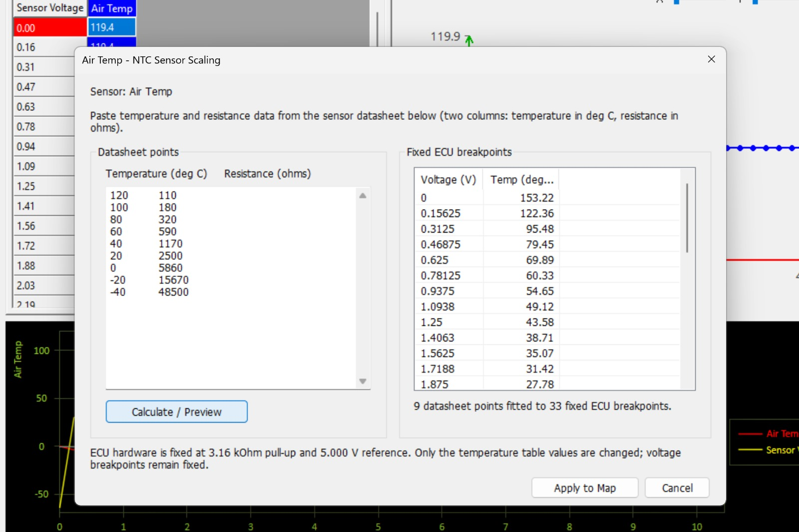Click the Calculate / Preview button
Viewport: 799px width, 532px height.
pos(177,412)
